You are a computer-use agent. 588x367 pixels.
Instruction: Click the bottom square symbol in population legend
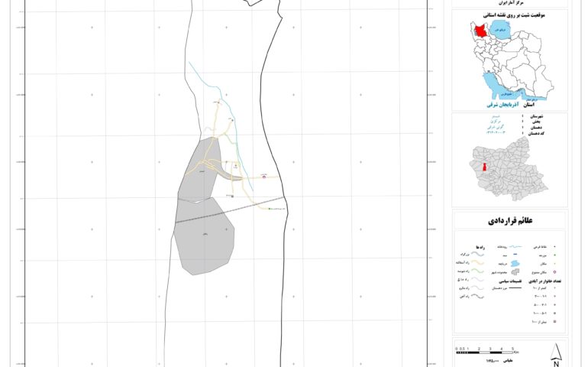(x=555, y=320)
